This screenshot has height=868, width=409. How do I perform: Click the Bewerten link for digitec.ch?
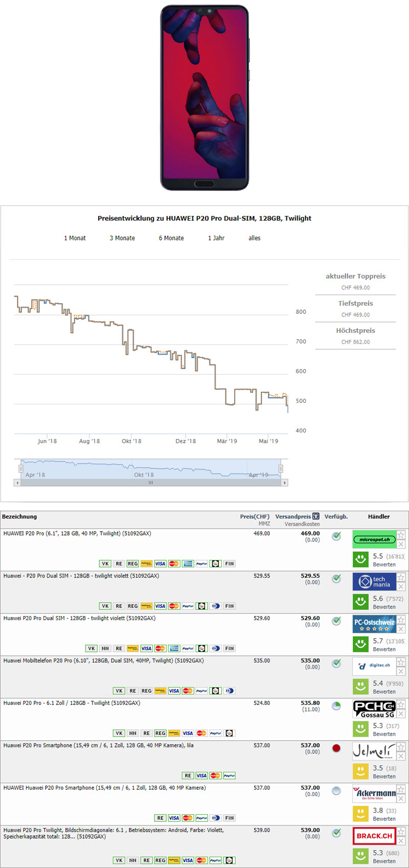coord(384,692)
